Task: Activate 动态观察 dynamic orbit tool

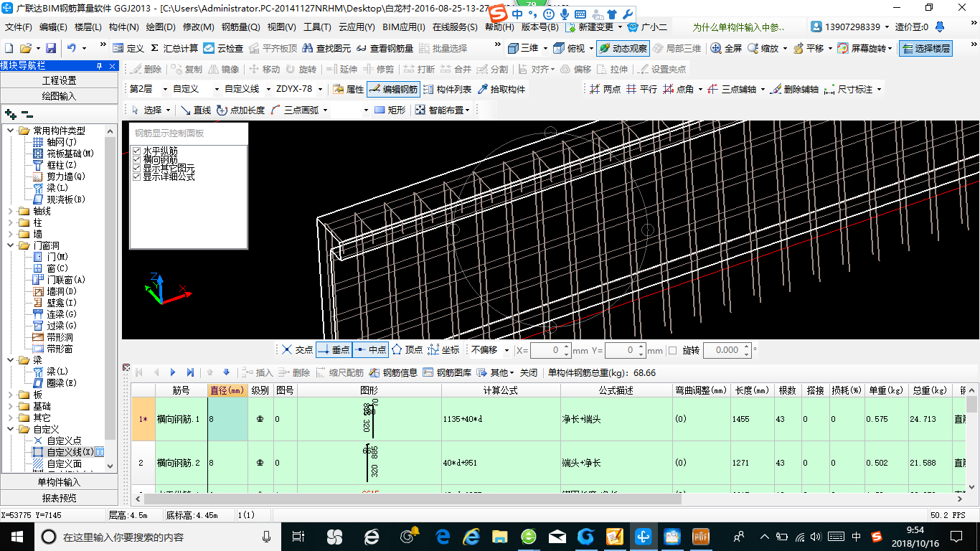Action: 623,48
